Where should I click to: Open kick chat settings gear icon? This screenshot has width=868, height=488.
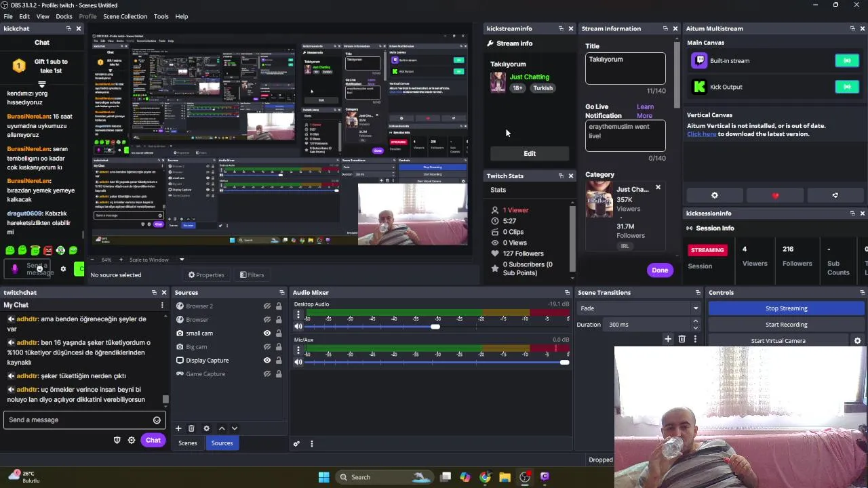pos(63,269)
